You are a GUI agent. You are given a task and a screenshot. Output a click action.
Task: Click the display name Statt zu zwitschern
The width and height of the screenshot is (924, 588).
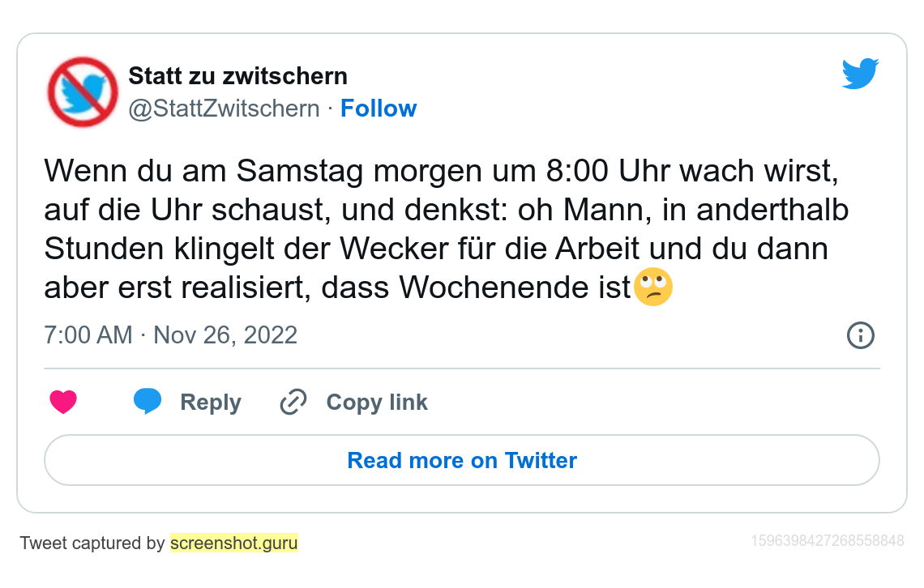237,76
